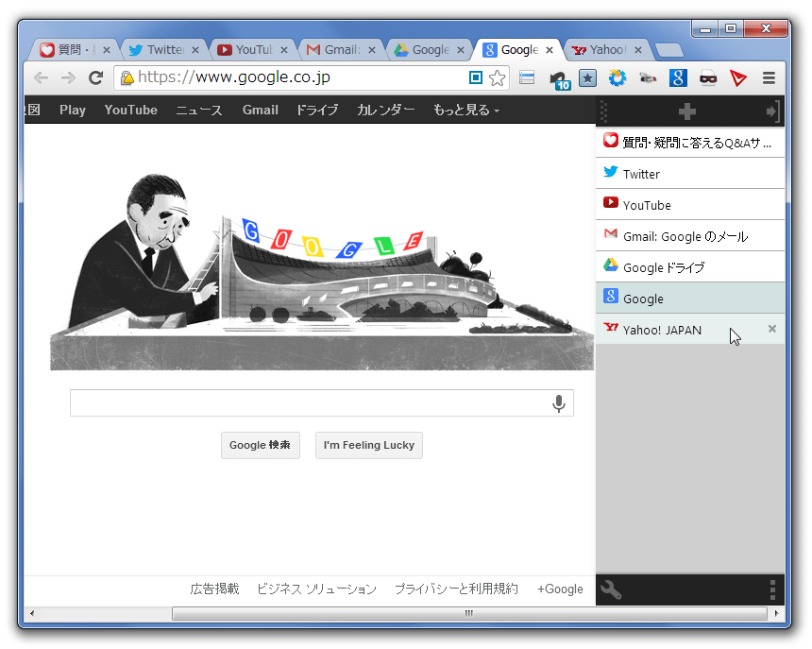
Task: Click the ビジネス ソリューション footer link
Action: [317, 589]
